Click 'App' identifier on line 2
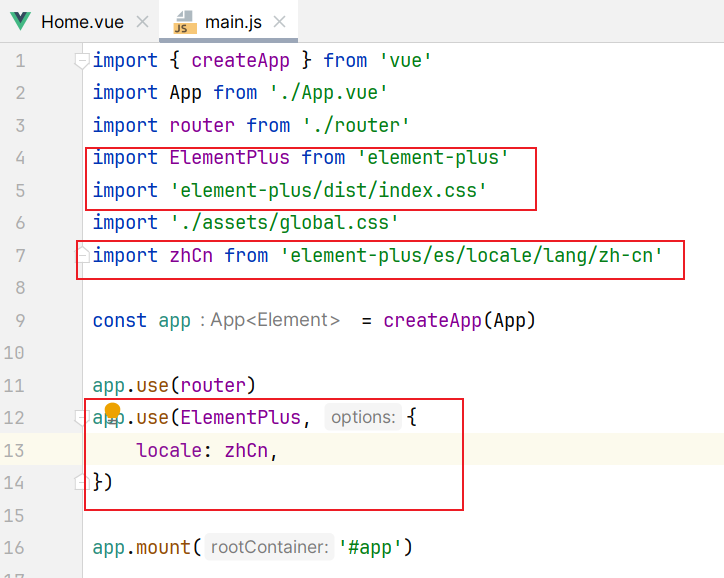 coord(186,93)
